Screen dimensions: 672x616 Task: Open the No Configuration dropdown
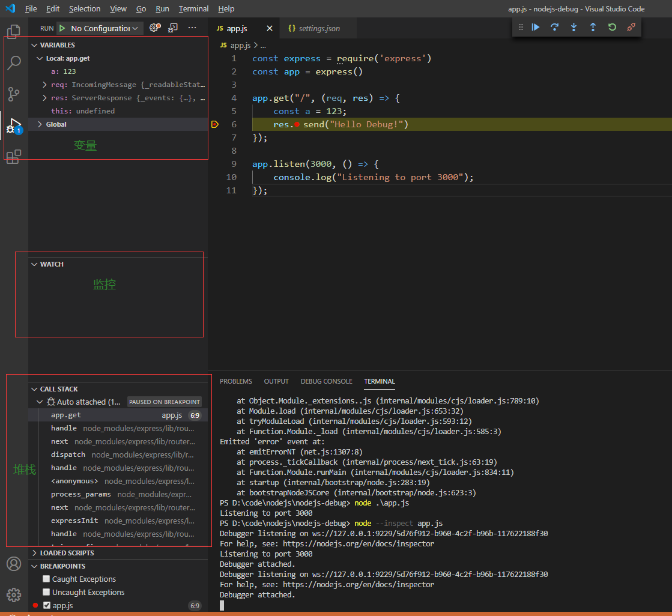[x=104, y=28]
